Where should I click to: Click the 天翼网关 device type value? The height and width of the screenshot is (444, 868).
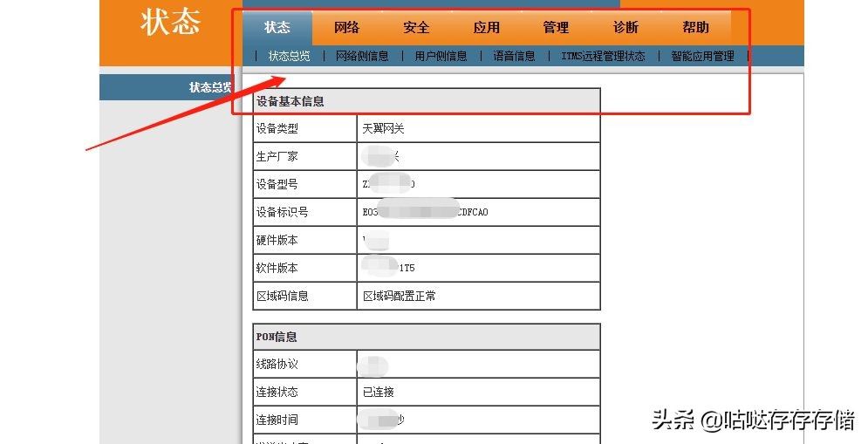coord(383,128)
